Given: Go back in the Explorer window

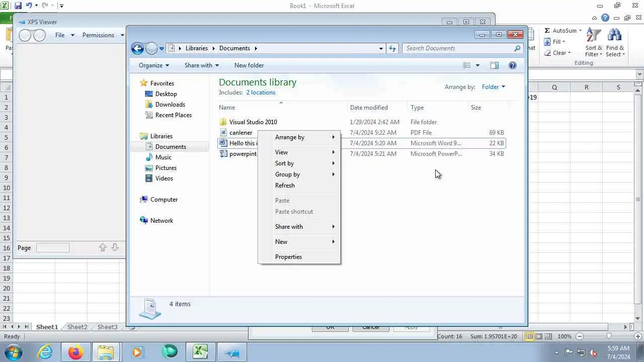Looking at the screenshot, I should pyautogui.click(x=137, y=48).
